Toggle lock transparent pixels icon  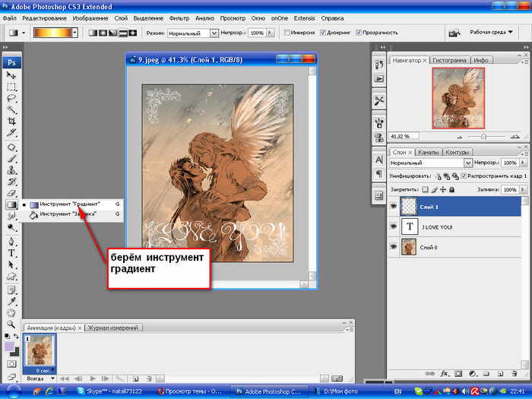click(x=425, y=190)
